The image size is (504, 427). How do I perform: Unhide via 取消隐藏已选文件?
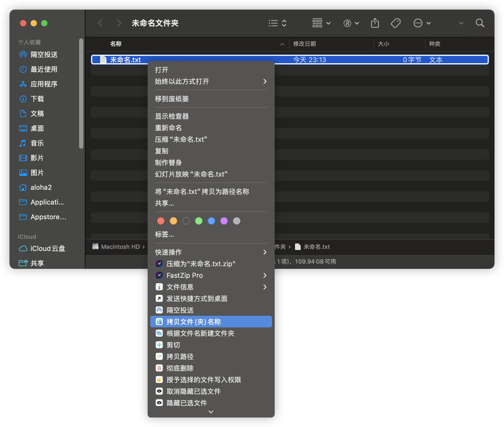(193, 391)
